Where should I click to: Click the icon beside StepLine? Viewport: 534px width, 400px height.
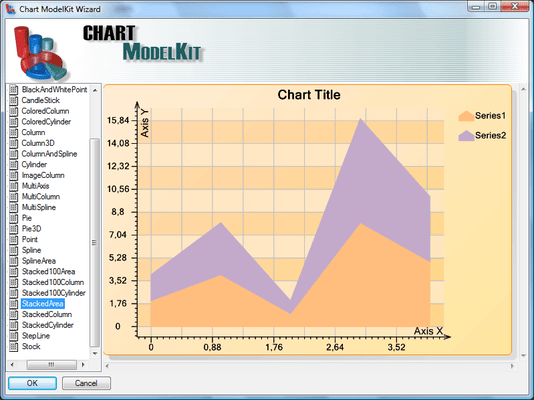14,336
